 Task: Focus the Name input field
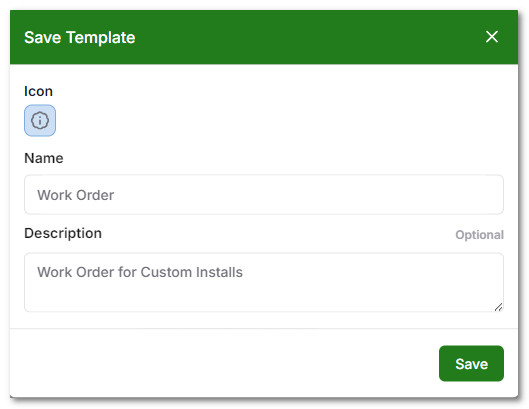click(264, 195)
